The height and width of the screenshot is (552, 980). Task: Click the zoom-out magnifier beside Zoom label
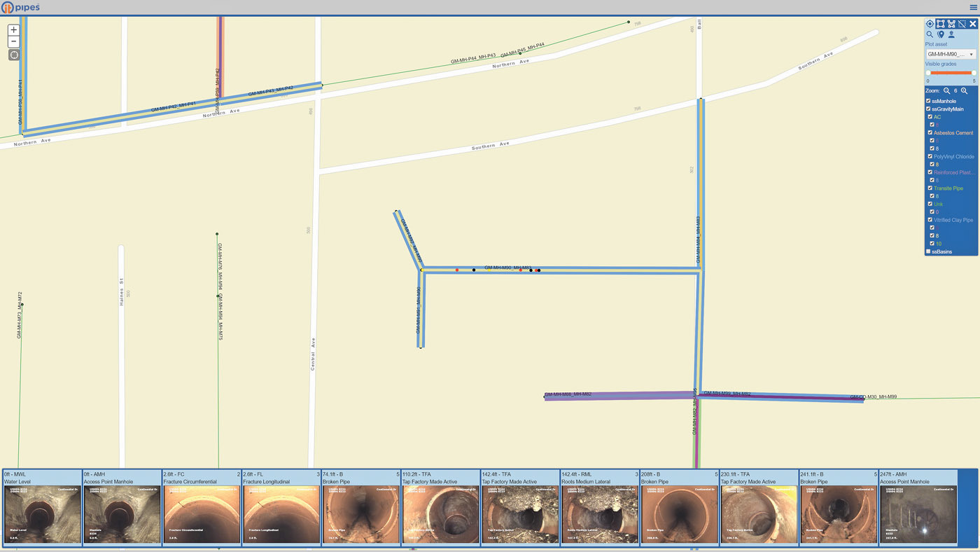pyautogui.click(x=946, y=91)
